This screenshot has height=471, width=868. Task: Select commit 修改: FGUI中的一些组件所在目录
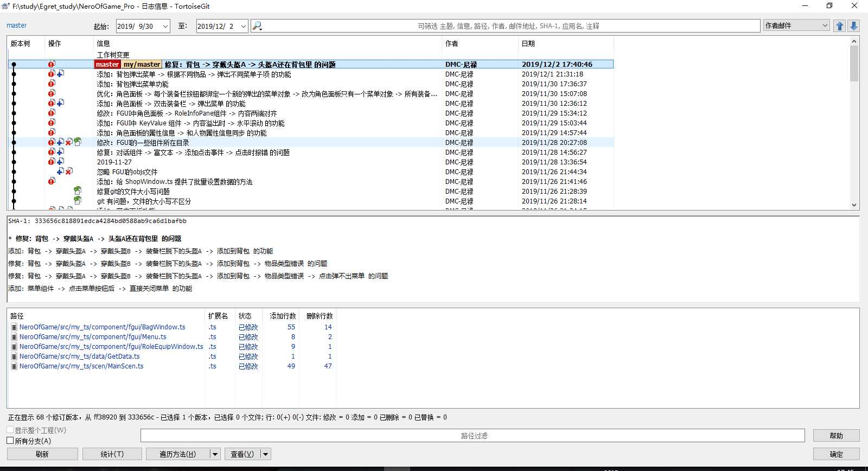(x=143, y=143)
